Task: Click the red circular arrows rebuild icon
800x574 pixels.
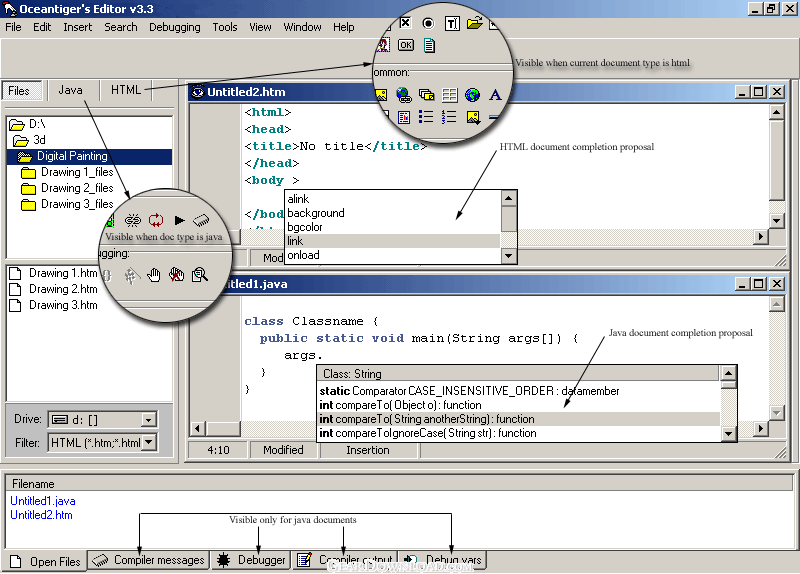Action: 156,220
